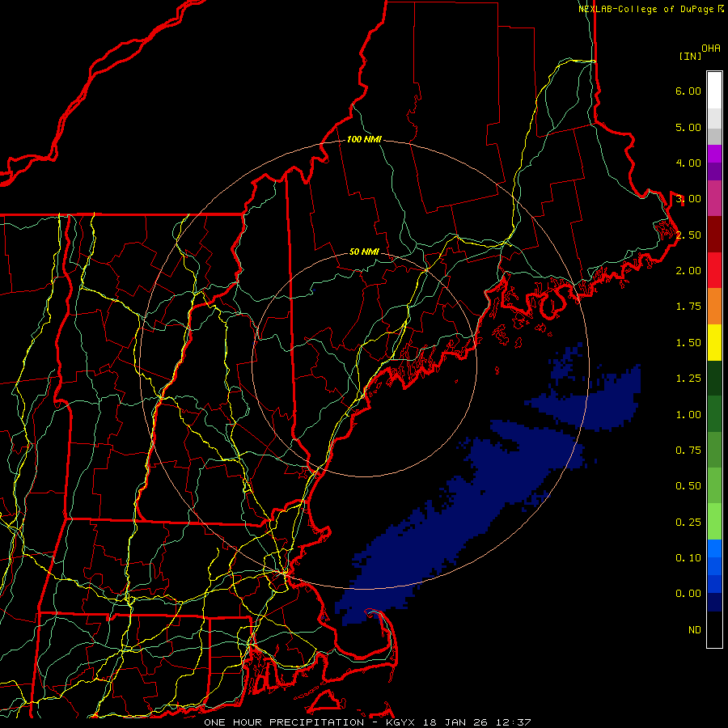Screen dimensions: 728x728
Task: Click the 2.50 legend value
Action: tap(688, 235)
